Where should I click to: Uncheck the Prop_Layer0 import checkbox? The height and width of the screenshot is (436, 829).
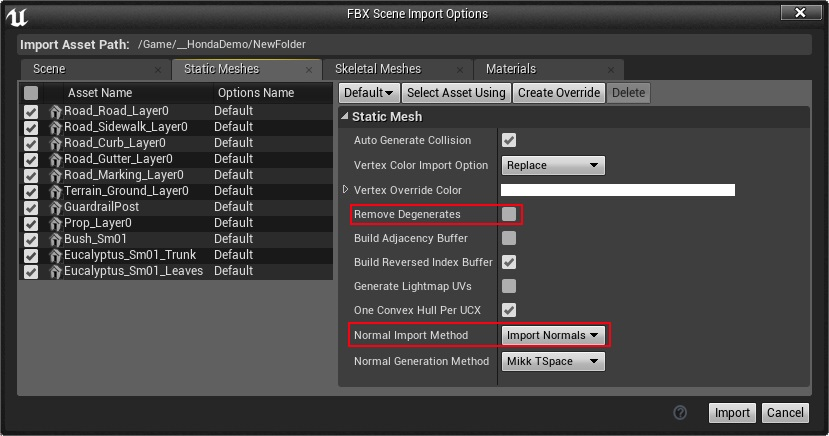pyautogui.click(x=31, y=223)
